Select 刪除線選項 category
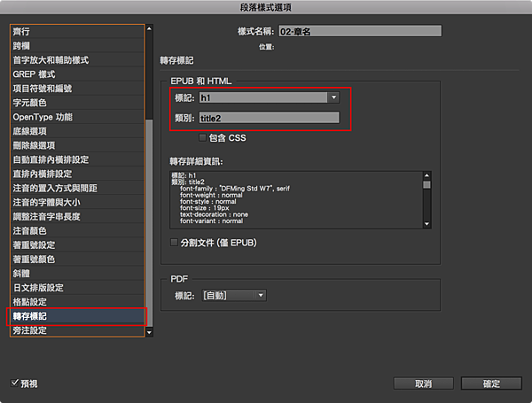Image resolution: width=532 pixels, height=403 pixels. (x=77, y=145)
